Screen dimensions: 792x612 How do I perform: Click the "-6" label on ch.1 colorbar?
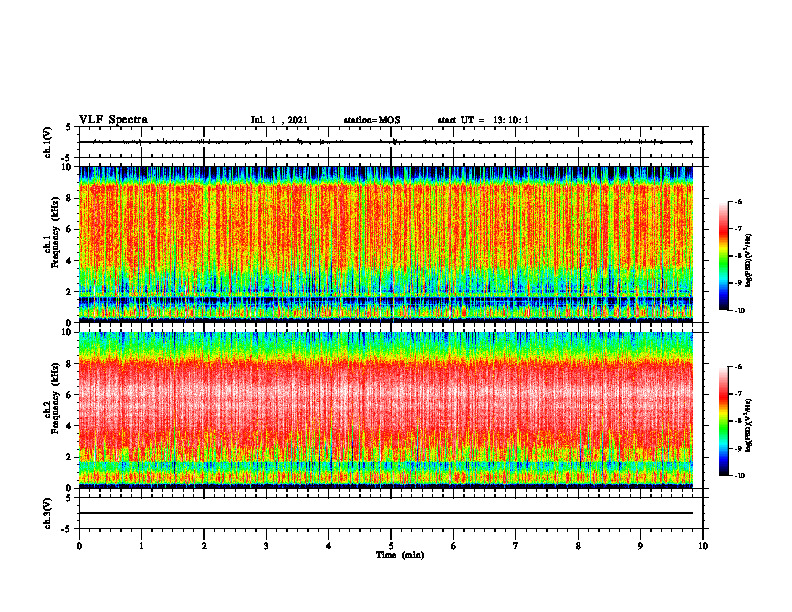739,201
